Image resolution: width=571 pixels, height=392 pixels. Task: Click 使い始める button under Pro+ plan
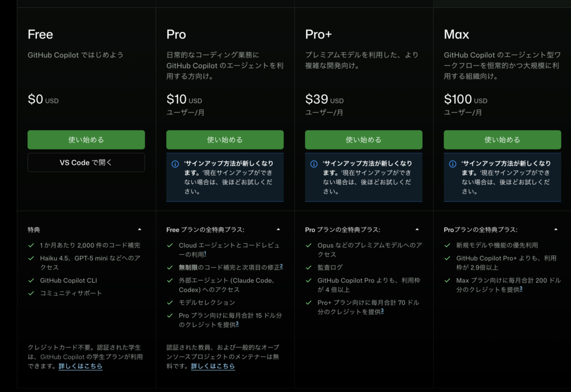pos(364,139)
